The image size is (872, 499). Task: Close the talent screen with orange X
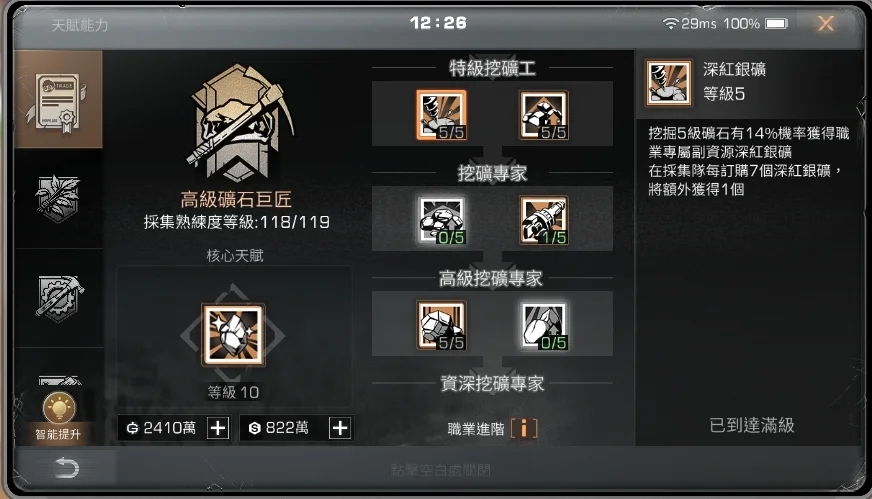coord(826,23)
